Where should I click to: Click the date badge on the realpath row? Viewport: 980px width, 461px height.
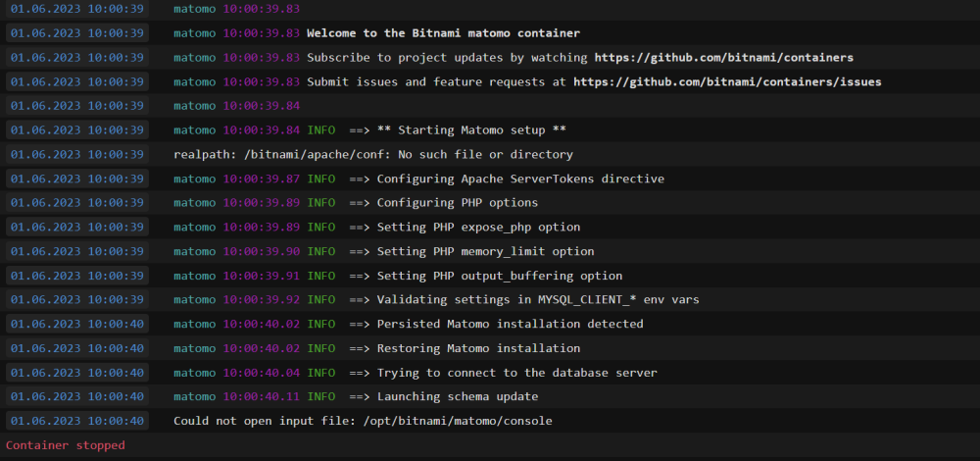[76, 155]
